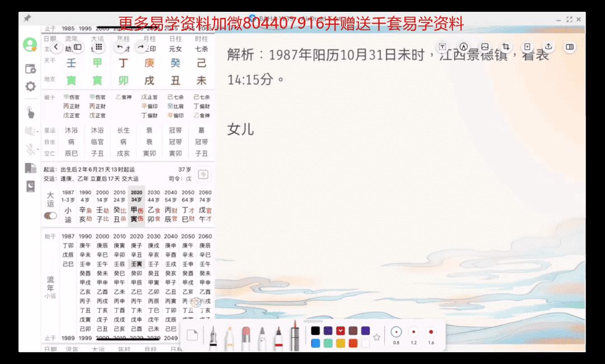Click the 今 calendar button
605x364 pixels.
[x=204, y=174]
